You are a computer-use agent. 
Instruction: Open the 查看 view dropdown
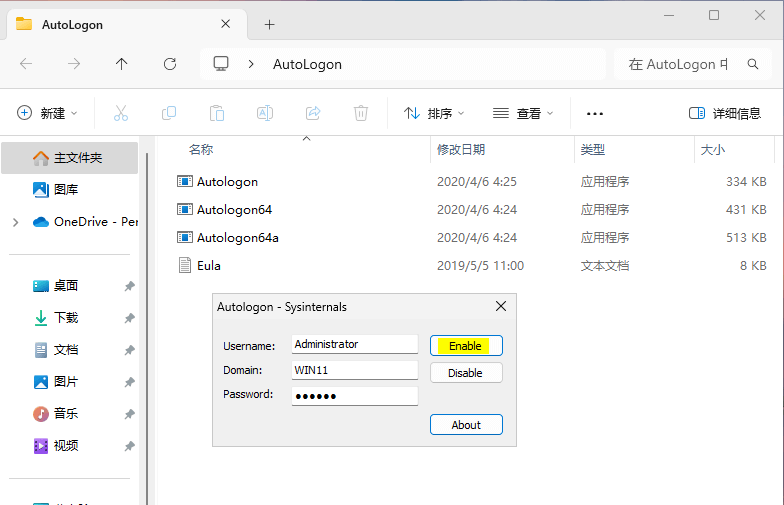[x=523, y=113]
